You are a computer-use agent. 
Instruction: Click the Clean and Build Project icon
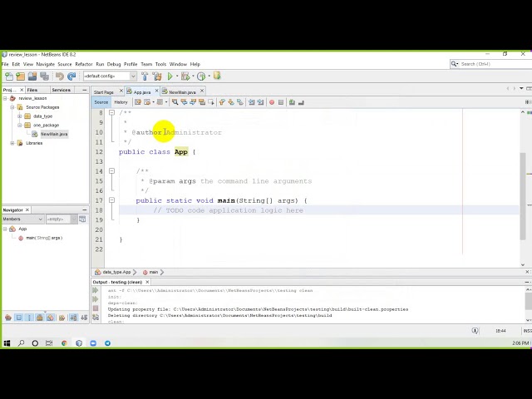(157, 76)
